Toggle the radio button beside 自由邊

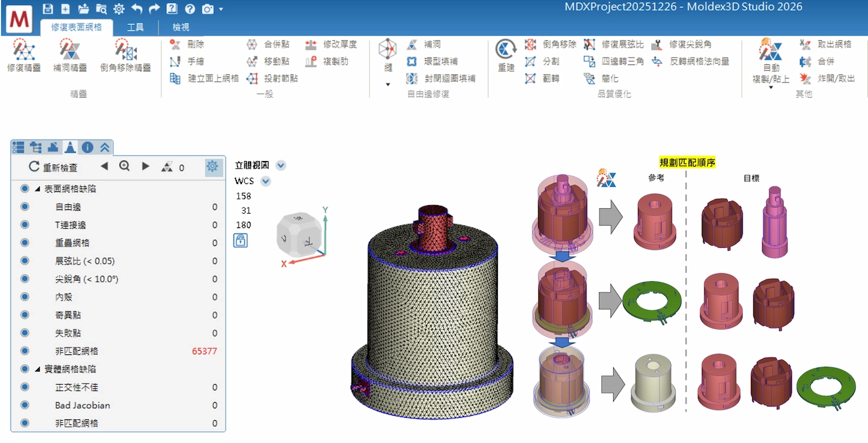click(25, 207)
